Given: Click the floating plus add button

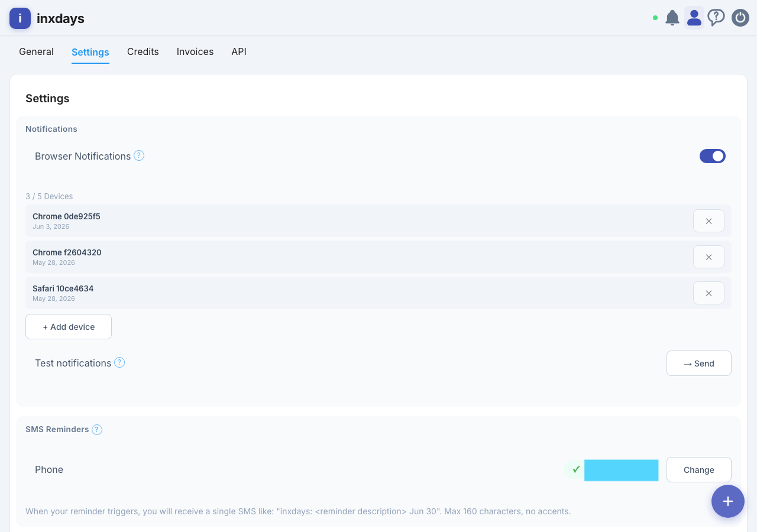Looking at the screenshot, I should coord(728,501).
